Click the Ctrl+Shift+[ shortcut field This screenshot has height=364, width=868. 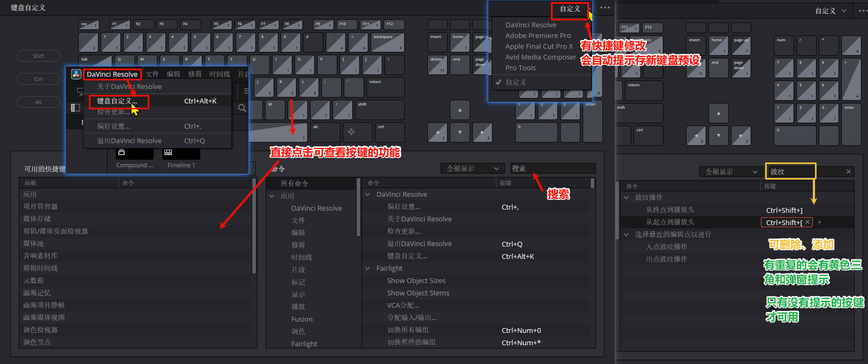point(787,222)
